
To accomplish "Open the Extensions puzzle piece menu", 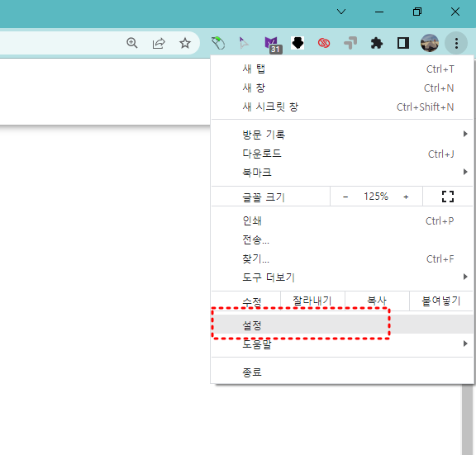I will tap(377, 43).
